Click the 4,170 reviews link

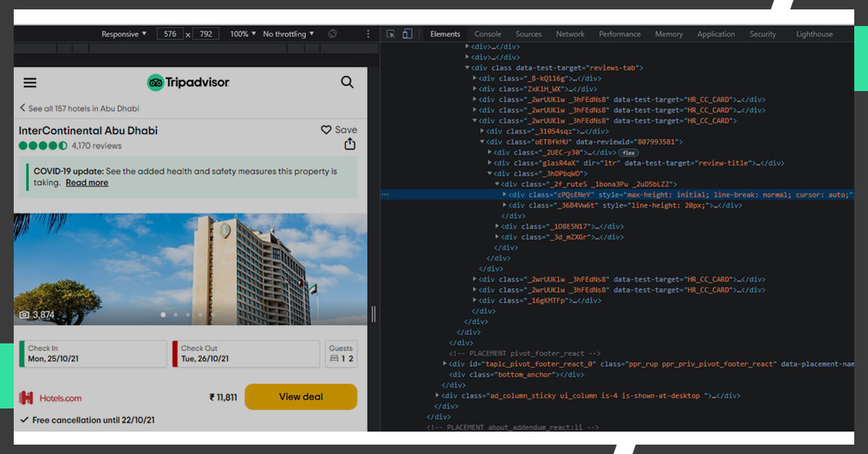96,145
